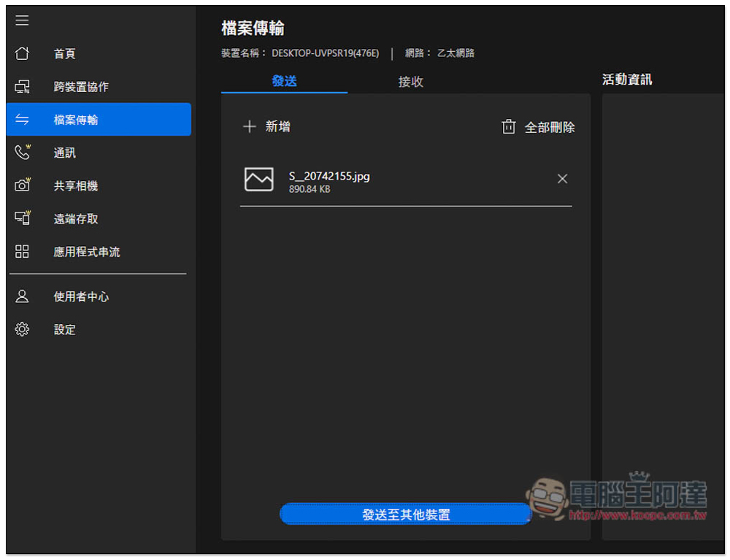Click the grid icon beside 應用程式串流
Screen dimensions: 730x560
click(x=22, y=251)
